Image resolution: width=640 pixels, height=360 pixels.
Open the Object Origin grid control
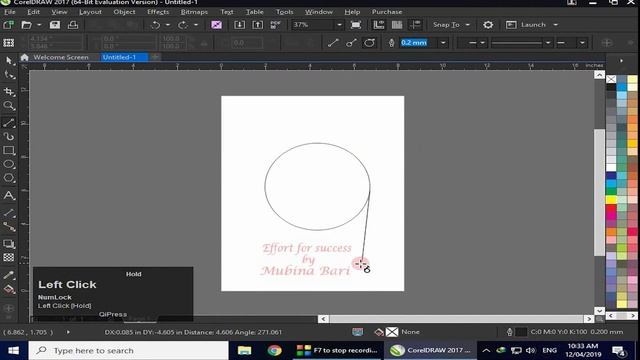(x=9, y=42)
